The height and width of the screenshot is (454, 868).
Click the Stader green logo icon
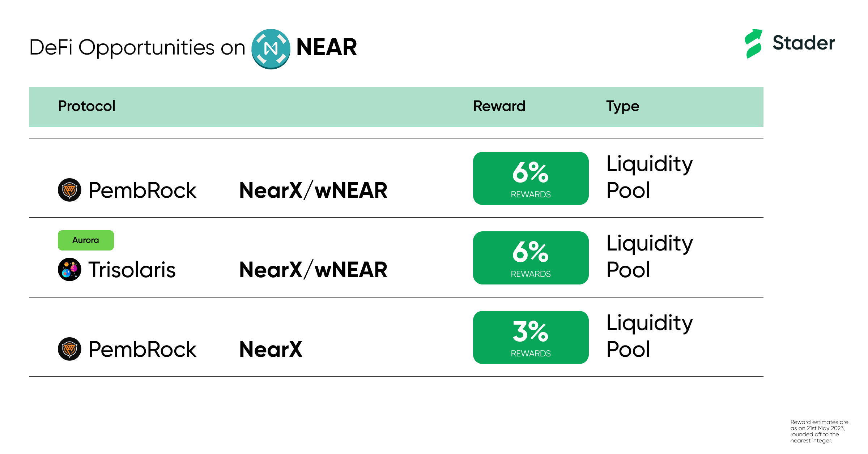tap(754, 44)
